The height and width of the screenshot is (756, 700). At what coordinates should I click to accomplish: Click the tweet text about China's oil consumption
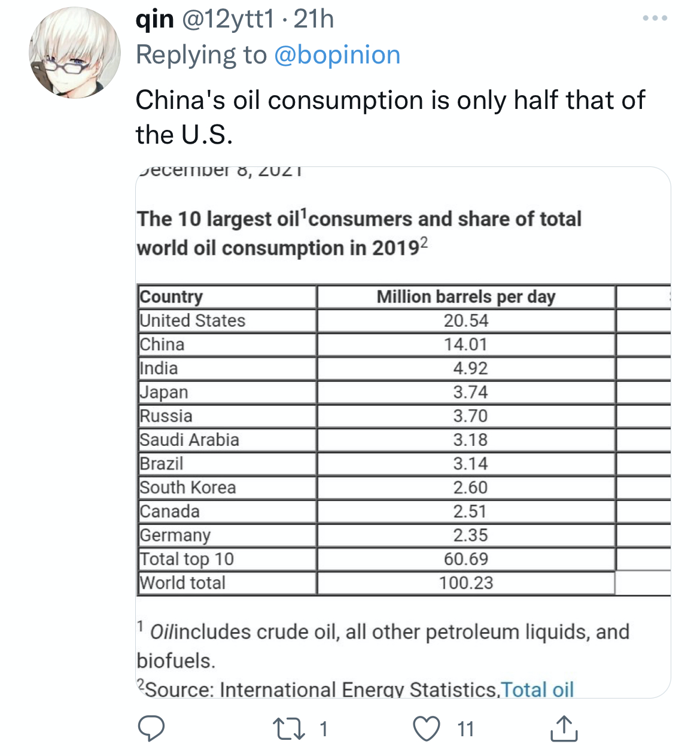(390, 117)
